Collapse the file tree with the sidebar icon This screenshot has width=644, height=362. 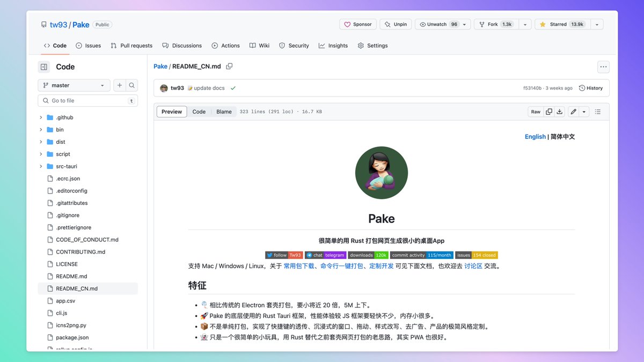click(43, 67)
